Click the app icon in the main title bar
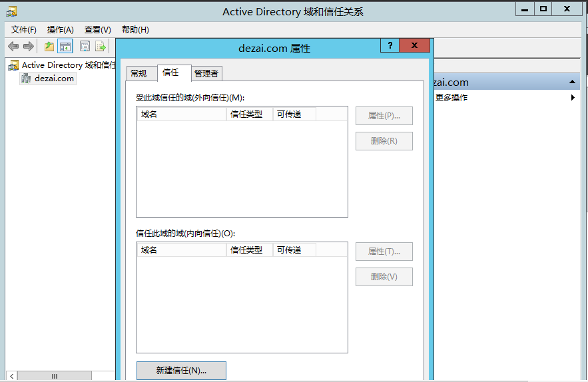This screenshot has height=382, width=588. (11, 11)
